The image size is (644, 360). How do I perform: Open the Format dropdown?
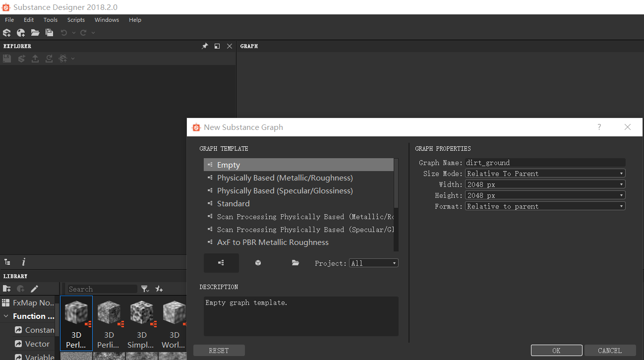545,206
